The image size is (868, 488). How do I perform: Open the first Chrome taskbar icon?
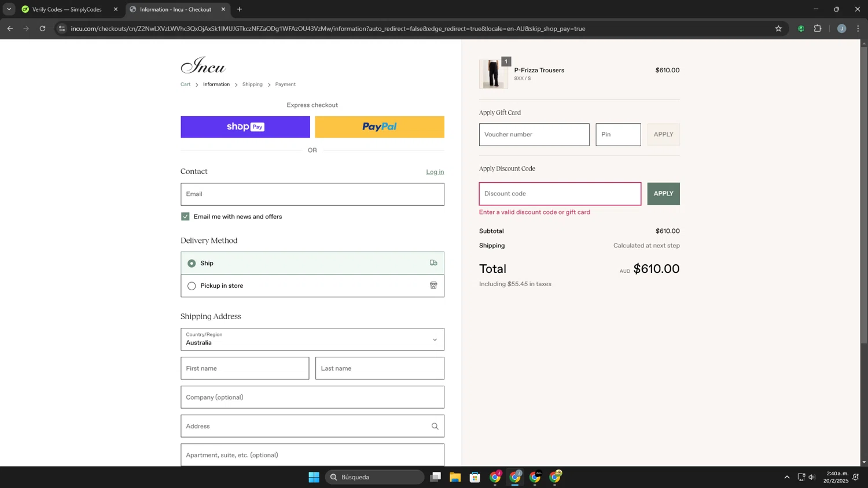click(x=495, y=477)
